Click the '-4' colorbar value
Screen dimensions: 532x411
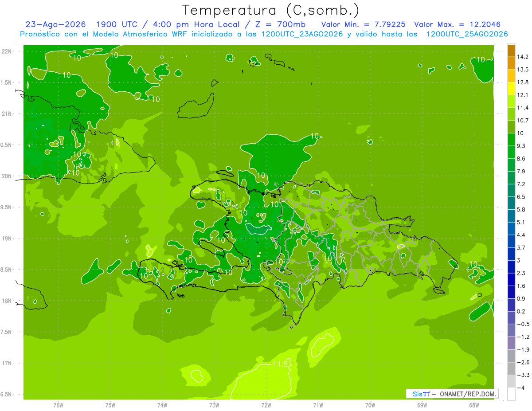coord(521,388)
